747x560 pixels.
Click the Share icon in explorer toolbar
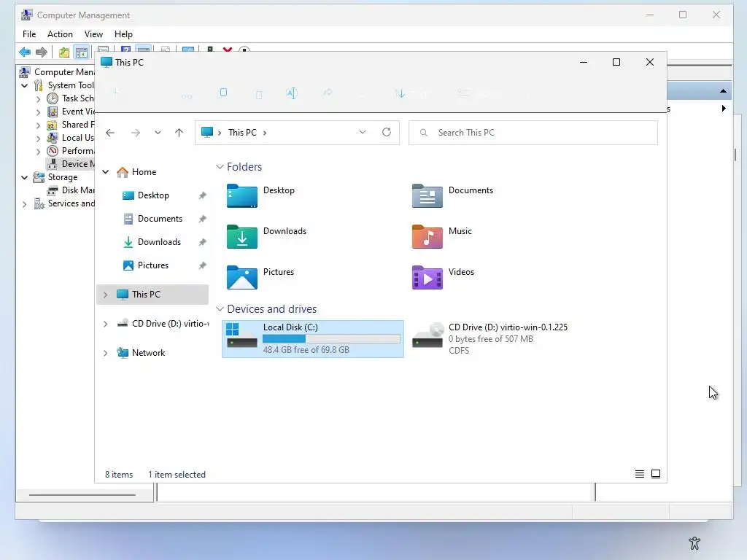pyautogui.click(x=328, y=93)
